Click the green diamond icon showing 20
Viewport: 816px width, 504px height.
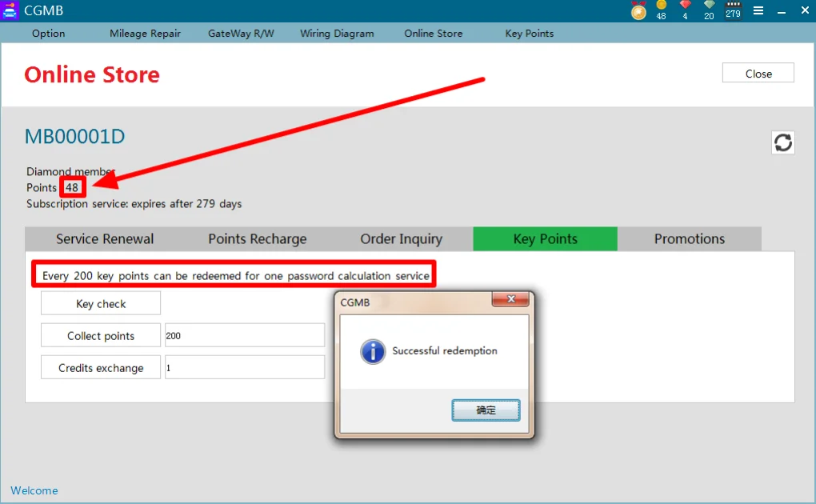(x=709, y=10)
